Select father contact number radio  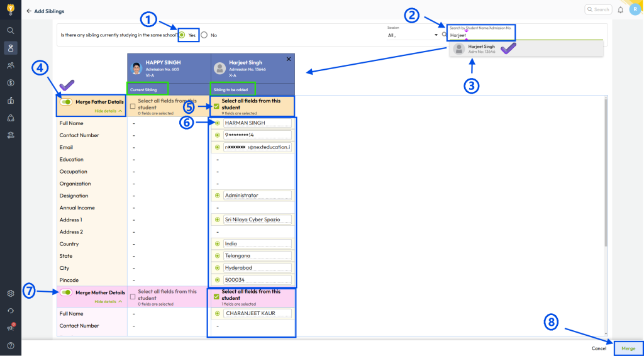coord(218,135)
